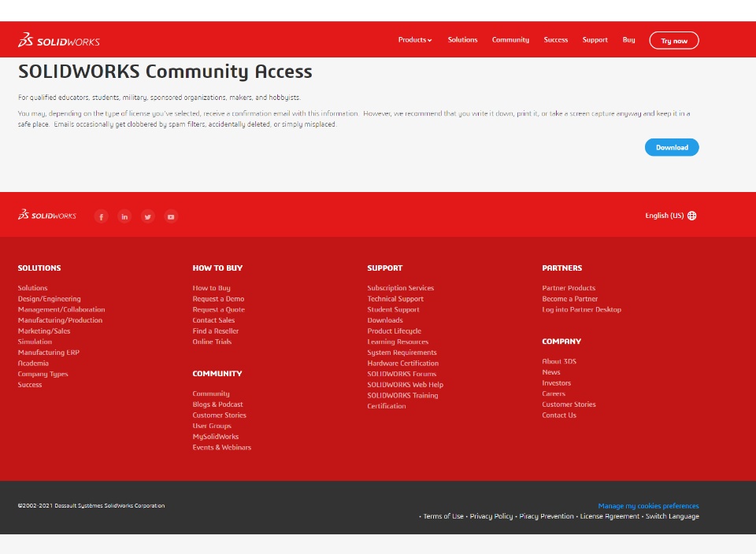Open the About 3DS link

559,361
